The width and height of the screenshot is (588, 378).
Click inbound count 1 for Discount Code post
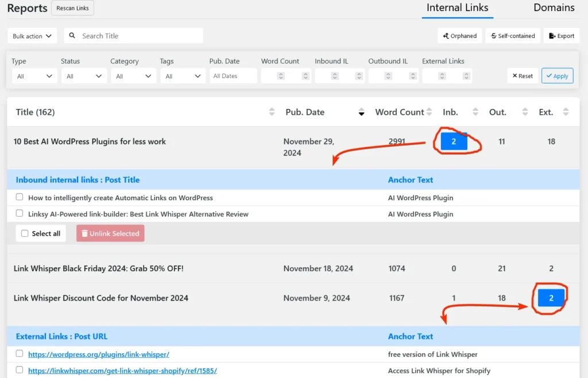454,298
